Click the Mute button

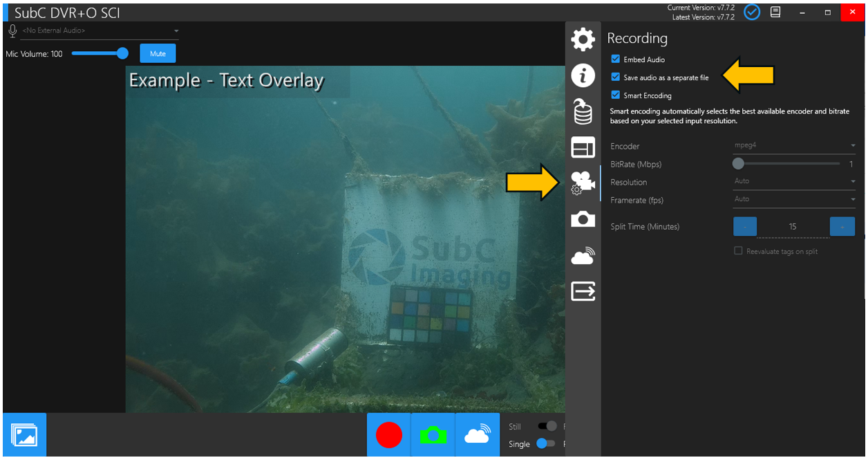(x=158, y=54)
